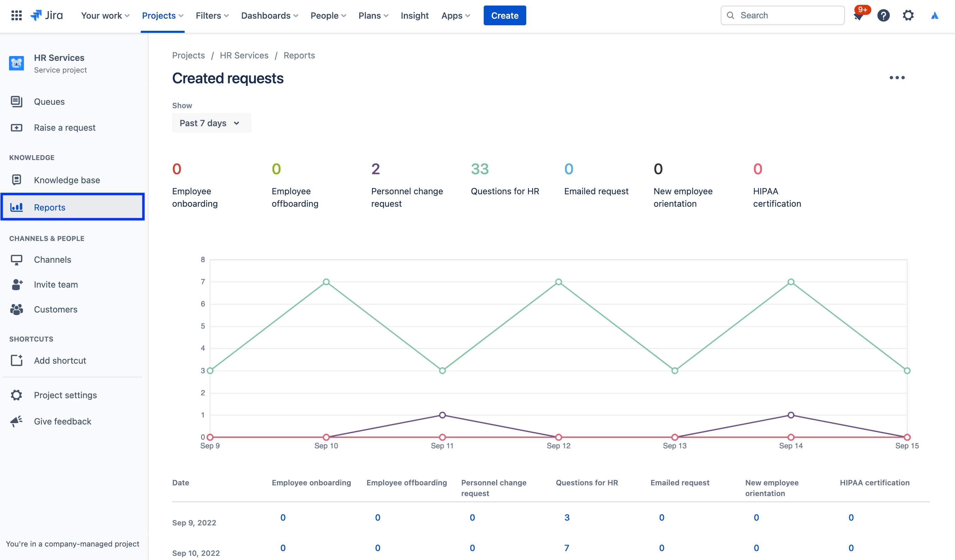Click the Channels icon in sidebar
Screen dimensions: 955x560
click(16, 259)
